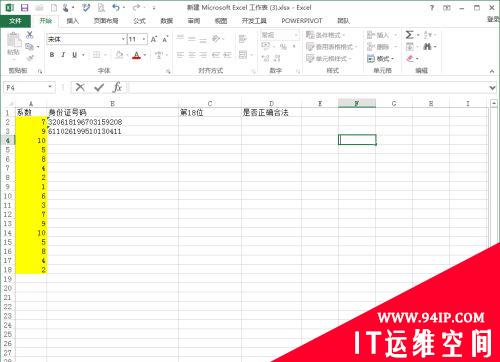Expand the Name Box dropdown arrow
The width and height of the screenshot is (500, 362).
[x=50, y=87]
